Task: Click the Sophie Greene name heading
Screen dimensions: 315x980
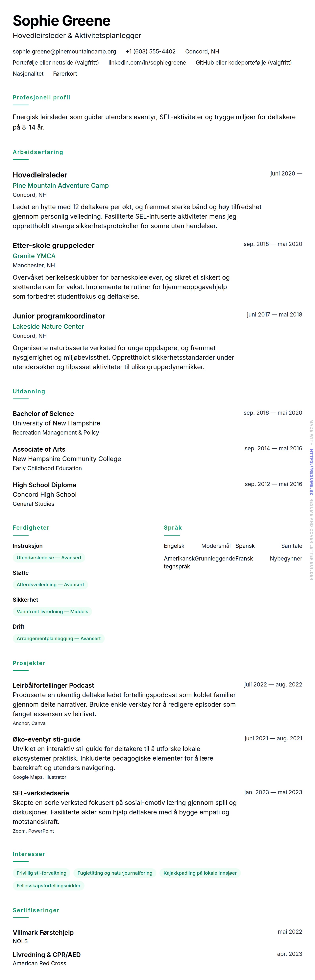Action: pos(61,21)
